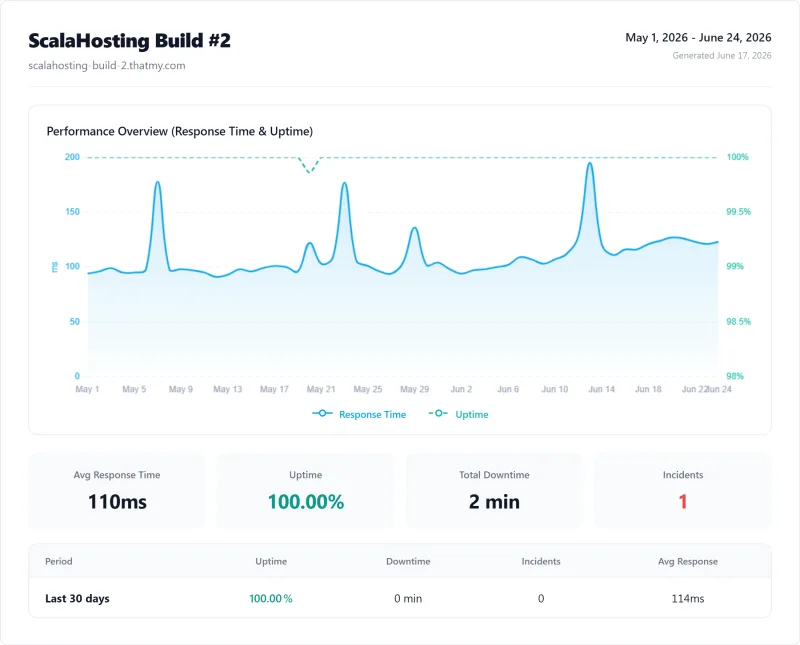Click the red Incidents count 1
Image resolution: width=800 pixels, height=645 pixels.
click(x=683, y=502)
